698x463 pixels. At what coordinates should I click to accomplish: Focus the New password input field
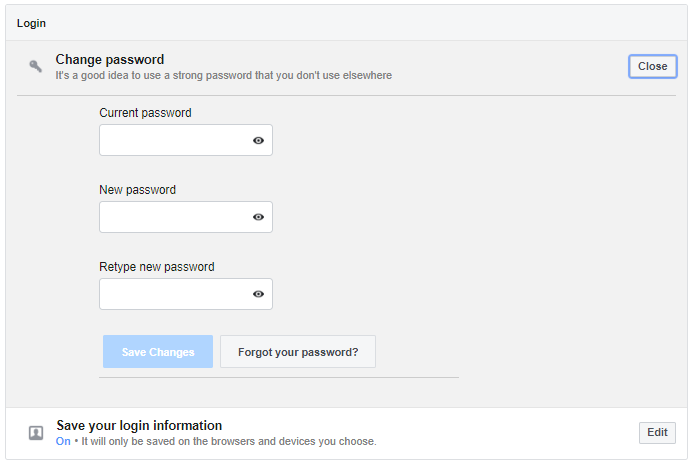[x=186, y=217]
